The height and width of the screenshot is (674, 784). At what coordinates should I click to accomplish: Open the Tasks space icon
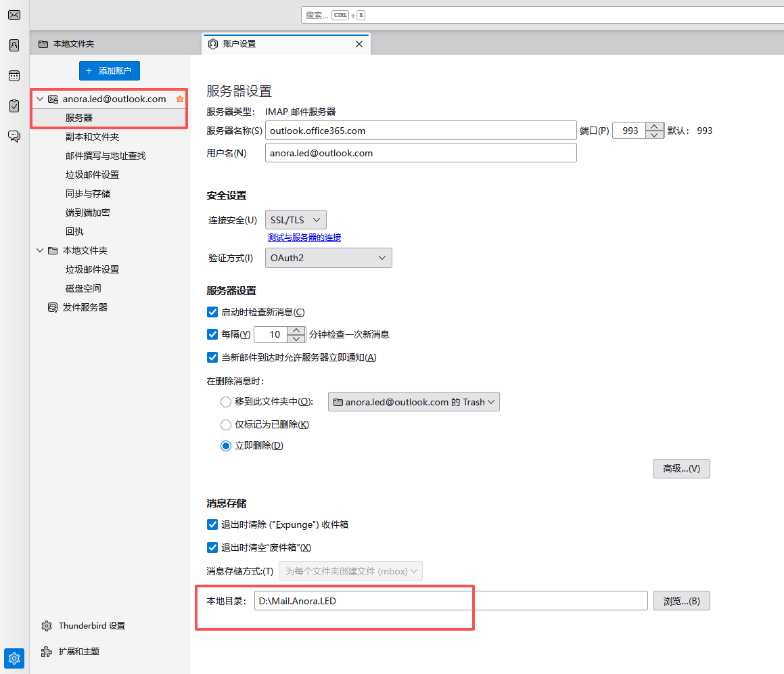point(14,106)
